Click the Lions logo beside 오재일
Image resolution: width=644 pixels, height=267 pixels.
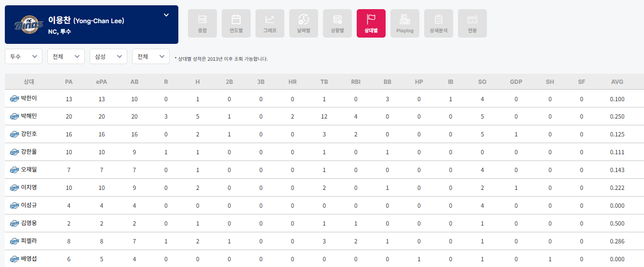(x=14, y=170)
